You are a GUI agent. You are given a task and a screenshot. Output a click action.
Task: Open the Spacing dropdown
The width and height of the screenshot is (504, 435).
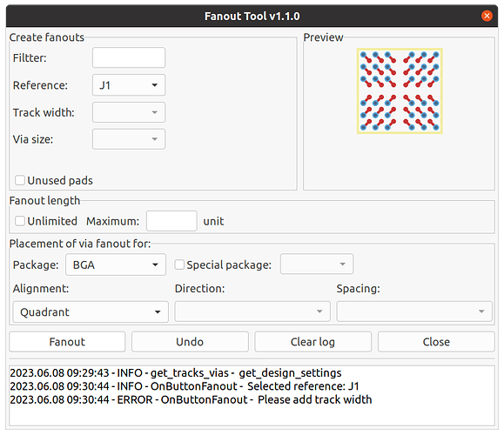[x=414, y=311]
